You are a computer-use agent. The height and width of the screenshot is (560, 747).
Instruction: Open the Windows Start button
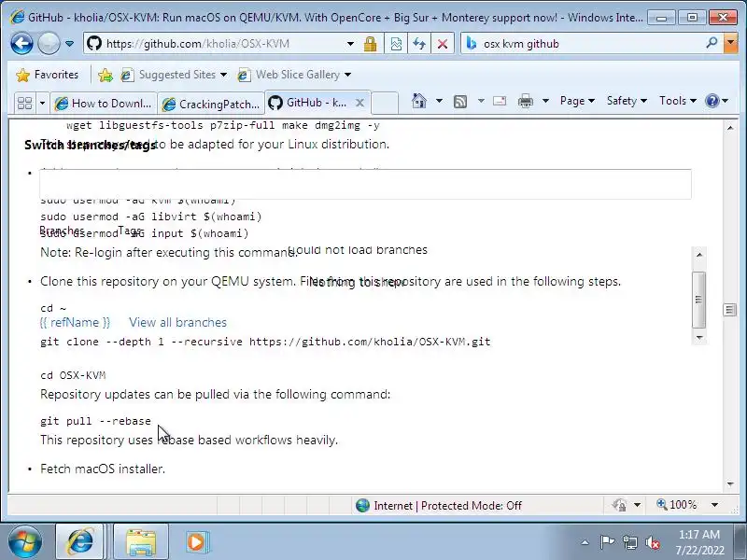tap(24, 541)
